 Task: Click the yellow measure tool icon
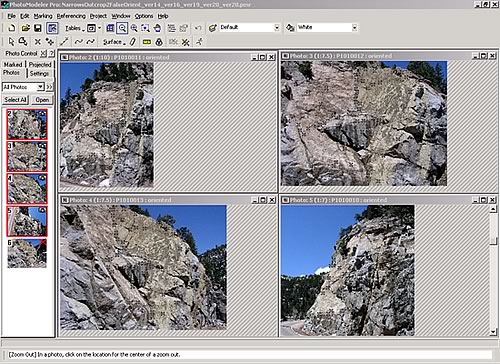[147, 42]
